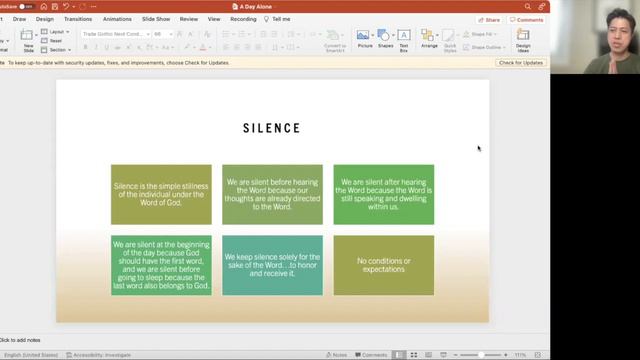The image size is (640, 360).
Task: Open the Shape Outline dropdown
Action: coord(484,47)
